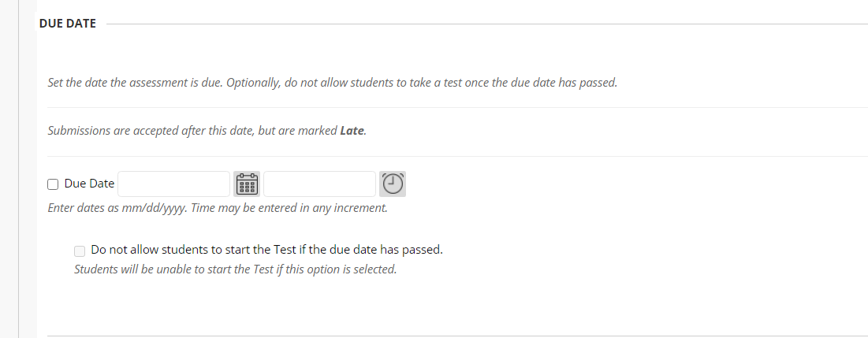Screen dimensions: 868x338
Task: Click the horizontal rule beside DUE DATE heading
Action: coord(486,24)
